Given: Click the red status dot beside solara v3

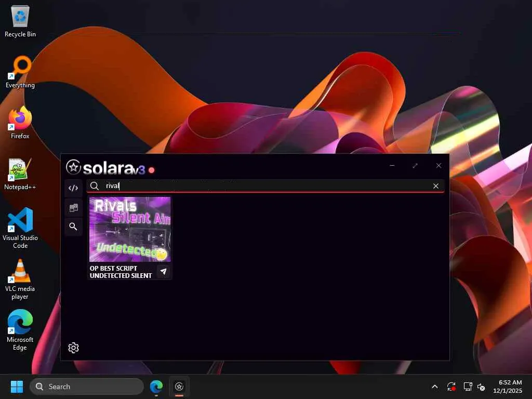Looking at the screenshot, I should (x=152, y=170).
